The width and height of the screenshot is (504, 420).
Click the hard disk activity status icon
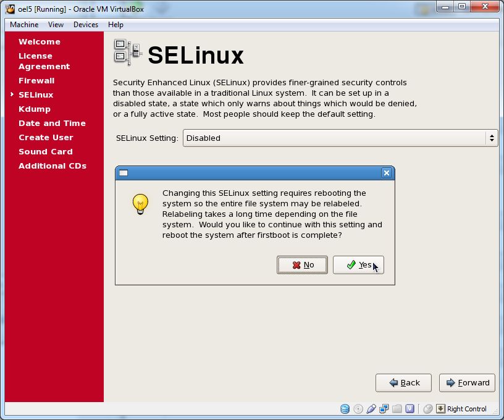(x=345, y=409)
